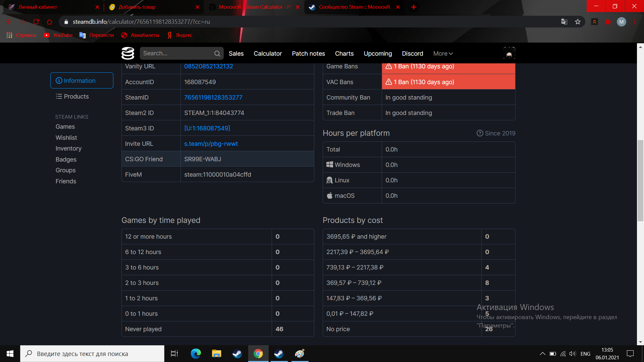
Task: Open Badges under Steam Links
Action: coord(66,160)
